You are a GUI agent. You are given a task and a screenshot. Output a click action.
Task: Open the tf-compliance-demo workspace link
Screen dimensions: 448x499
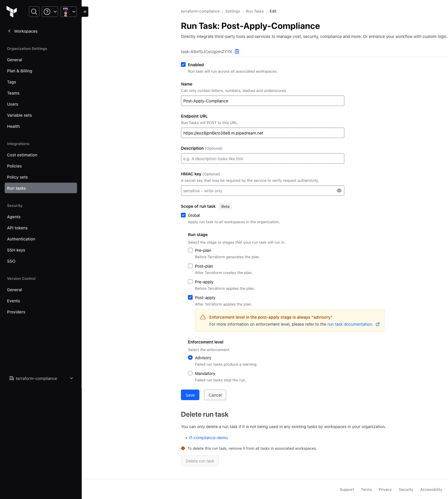coord(208,438)
